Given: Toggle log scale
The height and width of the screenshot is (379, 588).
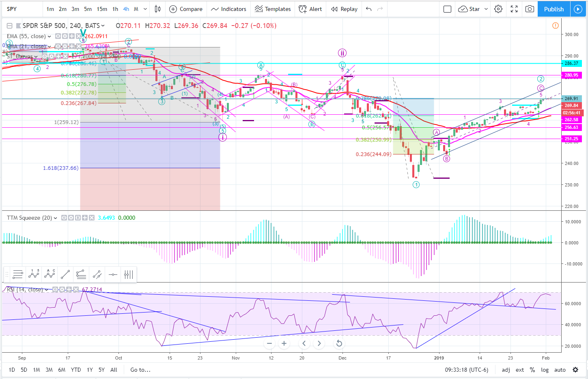Looking at the screenshot, I should pos(545,370).
